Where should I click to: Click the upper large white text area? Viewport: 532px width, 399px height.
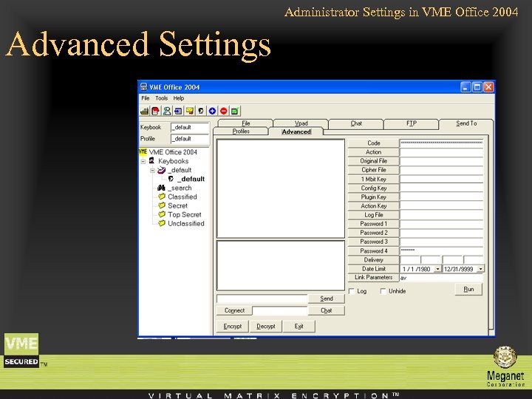281,188
